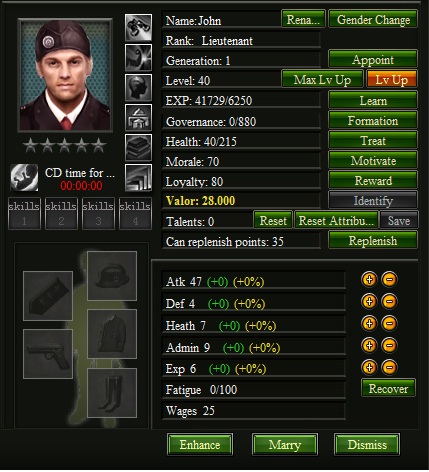Select the skills 1 slot
429x472 pixels.
point(24,214)
